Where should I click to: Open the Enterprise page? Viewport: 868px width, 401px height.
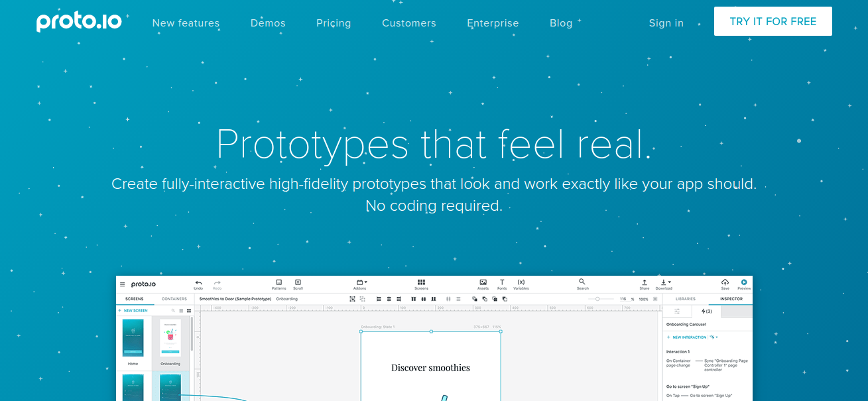click(493, 23)
